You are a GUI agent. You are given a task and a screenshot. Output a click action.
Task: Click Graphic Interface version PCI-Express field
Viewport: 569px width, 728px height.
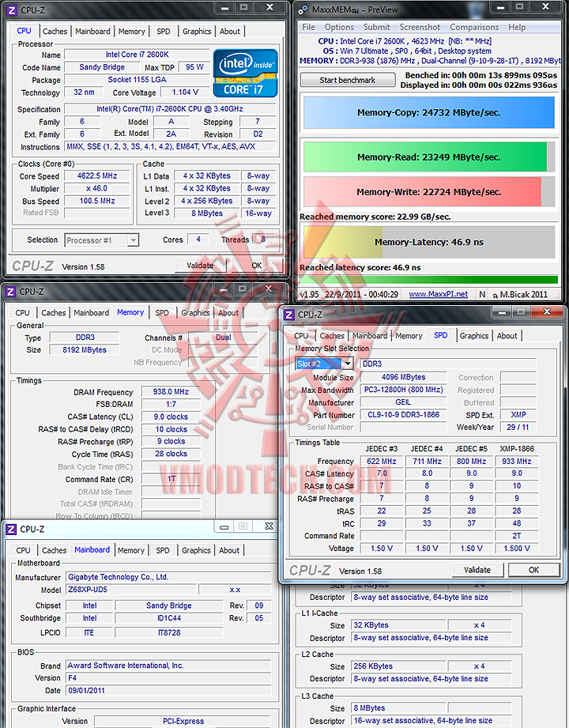point(183,721)
